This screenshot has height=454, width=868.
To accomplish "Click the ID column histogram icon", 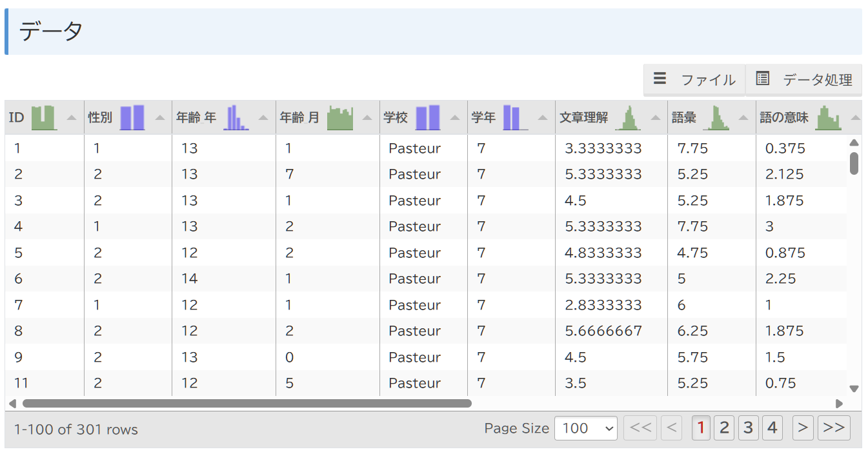I will pos(44,117).
